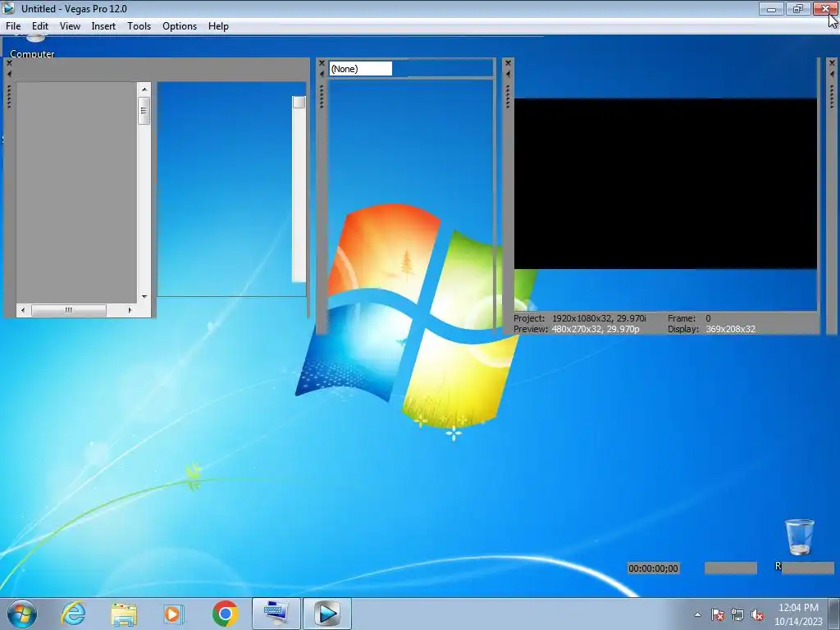
Task: Click the grip handle of the far-right panel
Action: tap(832, 97)
